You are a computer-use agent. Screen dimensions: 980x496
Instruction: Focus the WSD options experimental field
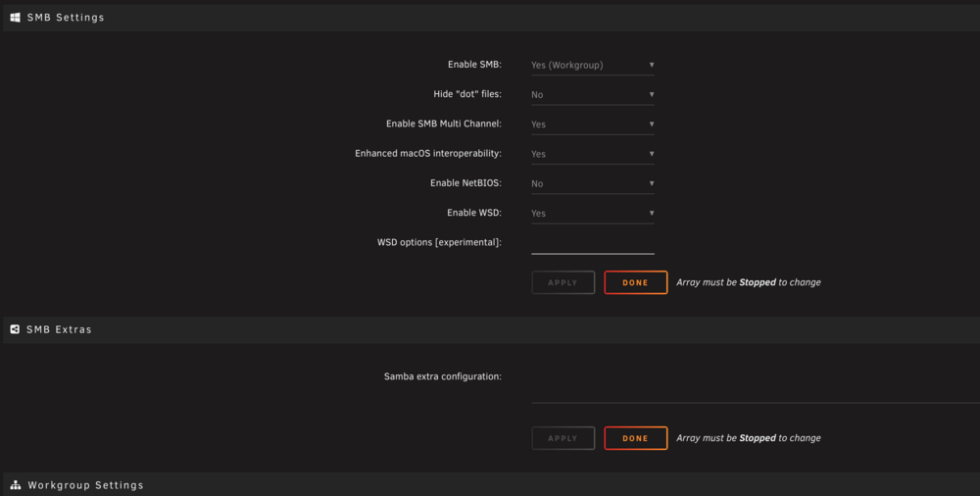point(593,243)
